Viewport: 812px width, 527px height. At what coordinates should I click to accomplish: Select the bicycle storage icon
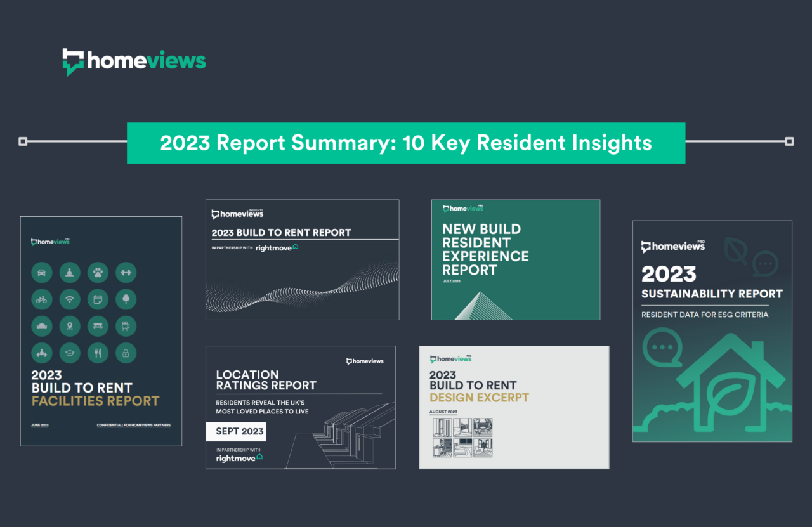pyautogui.click(x=42, y=299)
